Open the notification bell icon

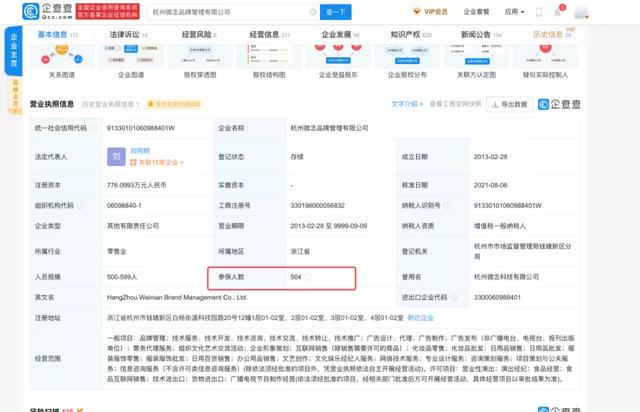[x=558, y=12]
